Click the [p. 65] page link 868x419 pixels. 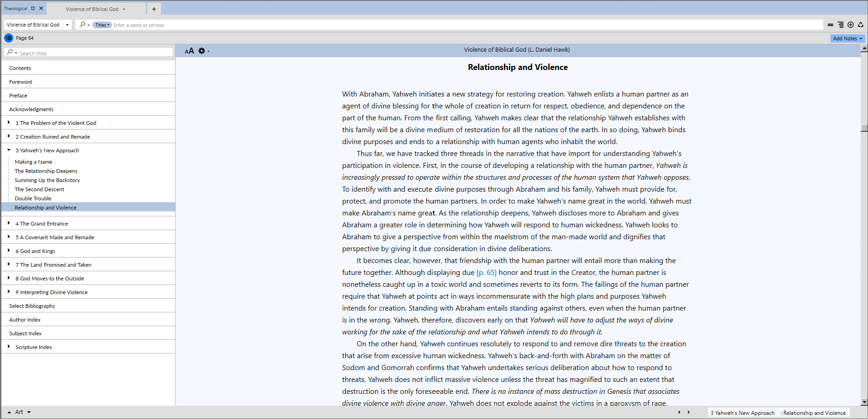tap(487, 273)
